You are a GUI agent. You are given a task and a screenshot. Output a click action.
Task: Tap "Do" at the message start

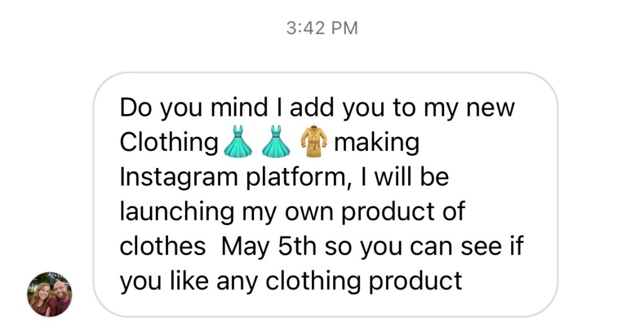click(135, 108)
